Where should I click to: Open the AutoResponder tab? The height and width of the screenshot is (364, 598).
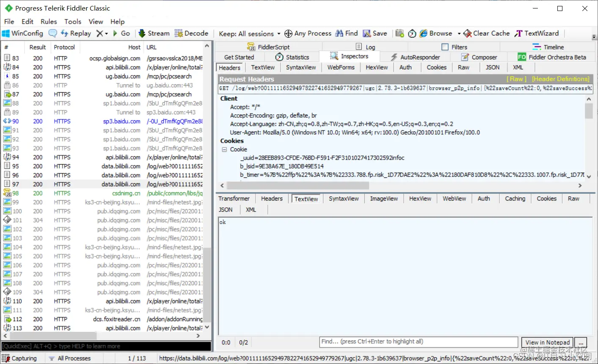415,57
